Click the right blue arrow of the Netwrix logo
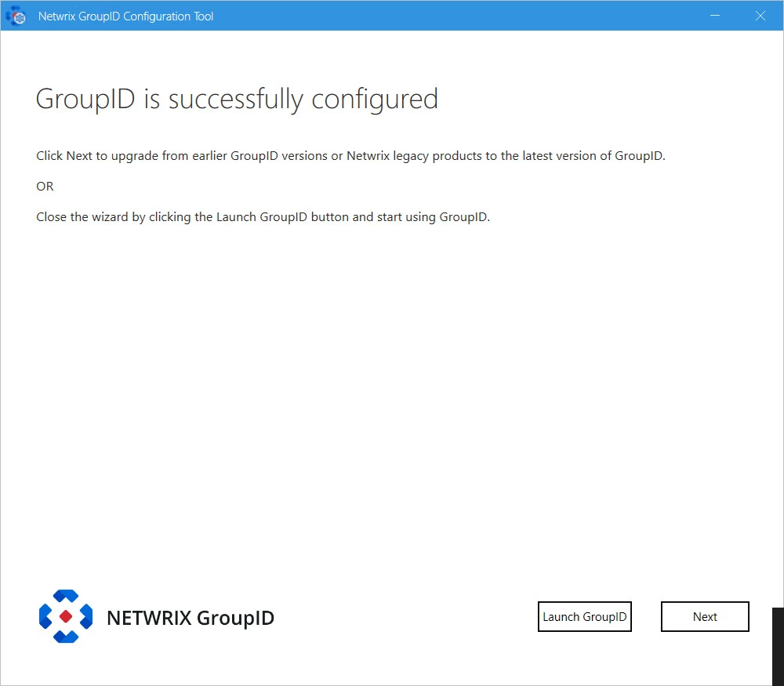This screenshot has height=686, width=784. (86, 616)
